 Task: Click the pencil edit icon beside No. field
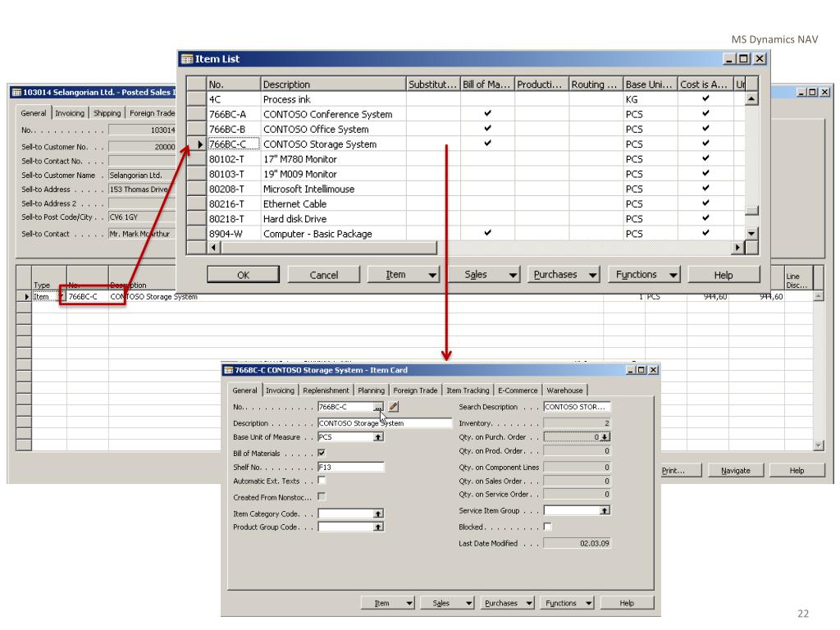(393, 407)
